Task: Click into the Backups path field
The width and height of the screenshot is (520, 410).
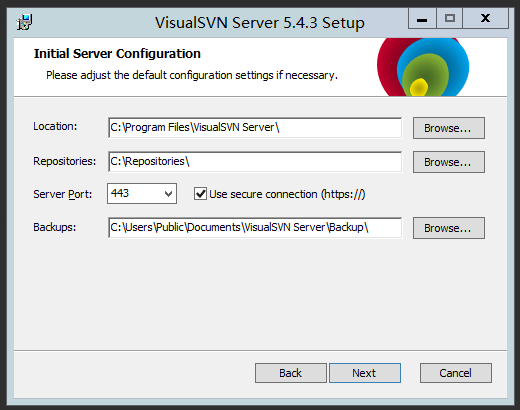Action: 255,228
